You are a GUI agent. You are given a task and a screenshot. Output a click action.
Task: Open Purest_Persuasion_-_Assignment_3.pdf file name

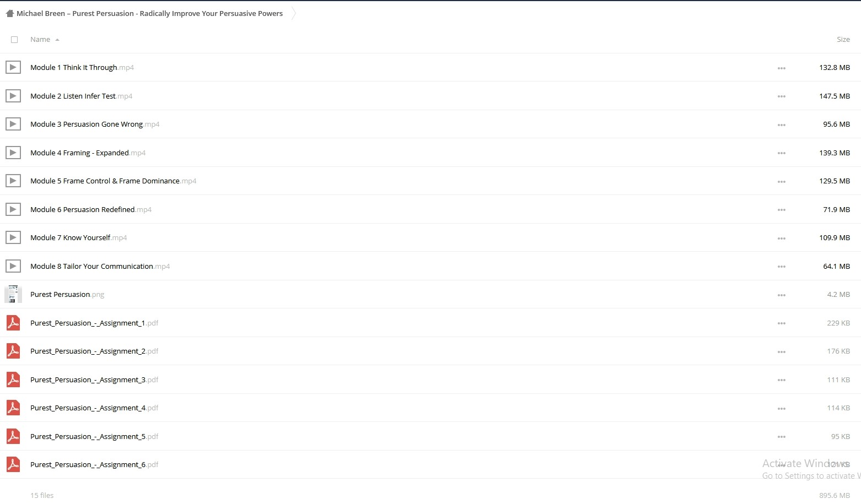pos(94,380)
